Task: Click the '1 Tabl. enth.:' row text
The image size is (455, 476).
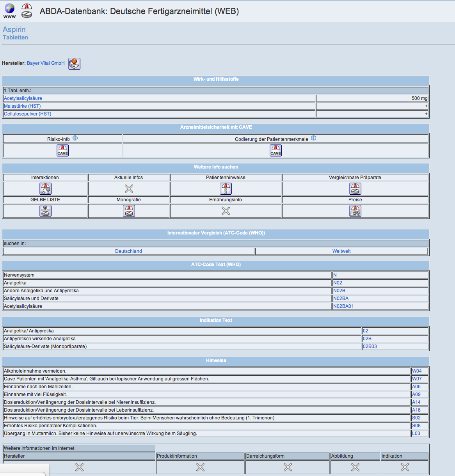Action: pos(18,91)
